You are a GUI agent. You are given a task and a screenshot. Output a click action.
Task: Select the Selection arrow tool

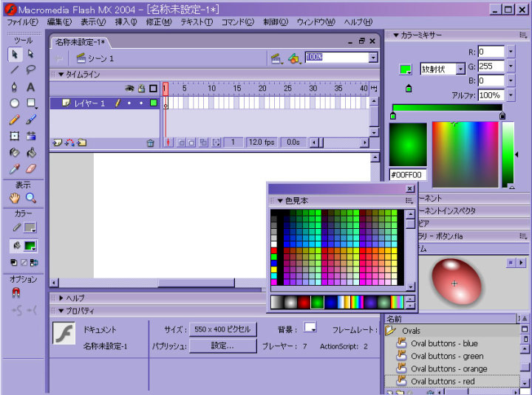(x=15, y=54)
